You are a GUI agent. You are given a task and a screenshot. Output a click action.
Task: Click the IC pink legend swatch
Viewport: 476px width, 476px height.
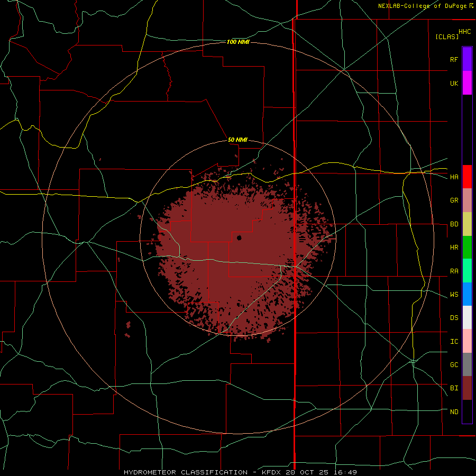(x=467, y=341)
